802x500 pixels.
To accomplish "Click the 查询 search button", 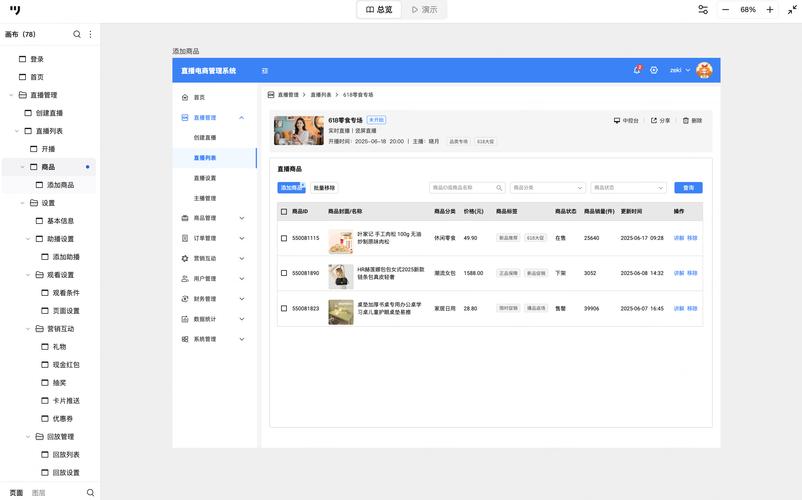I will [x=688, y=188].
